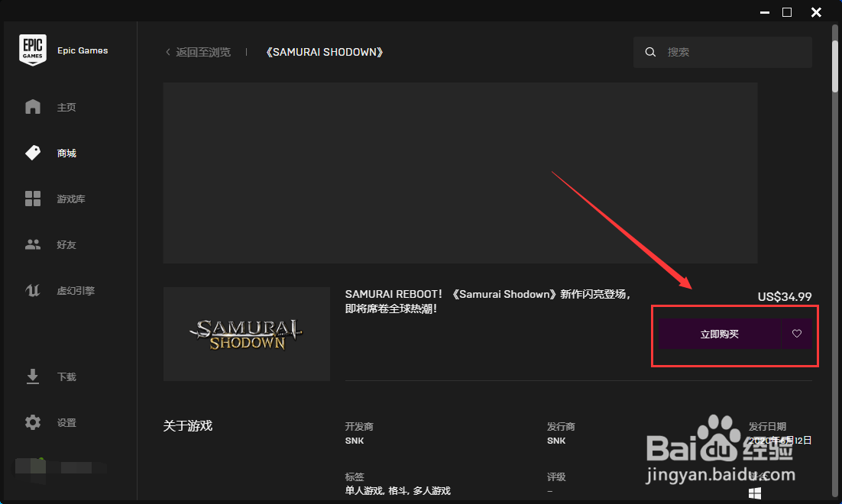Click the back chevron beside 返回至浏览

pos(168,52)
